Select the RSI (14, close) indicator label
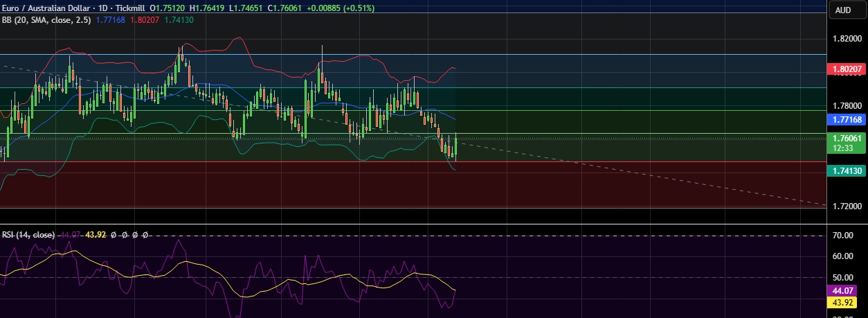This screenshot has width=868, height=318. click(28, 235)
